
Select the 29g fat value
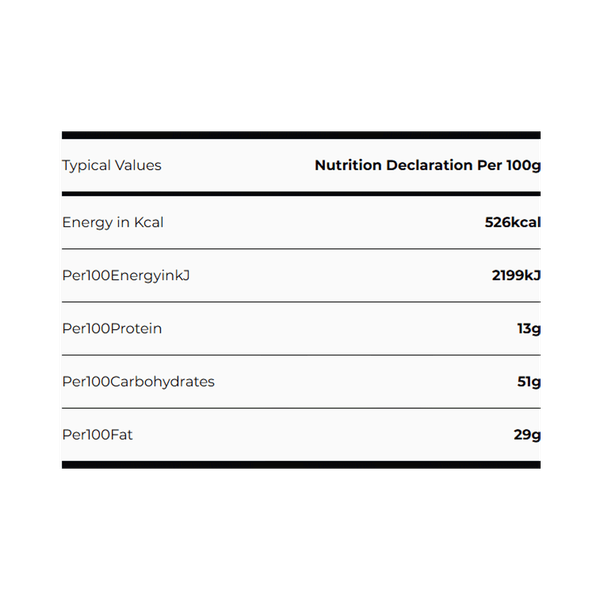tap(527, 435)
